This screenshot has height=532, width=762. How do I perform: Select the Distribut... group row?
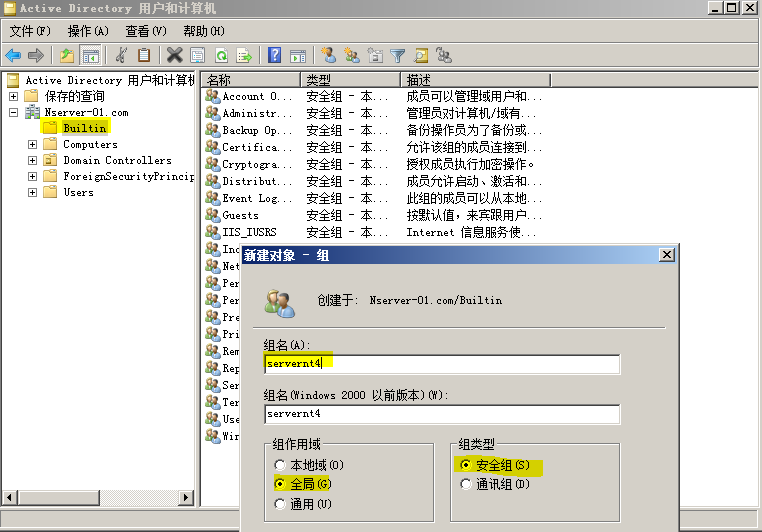(x=373, y=181)
